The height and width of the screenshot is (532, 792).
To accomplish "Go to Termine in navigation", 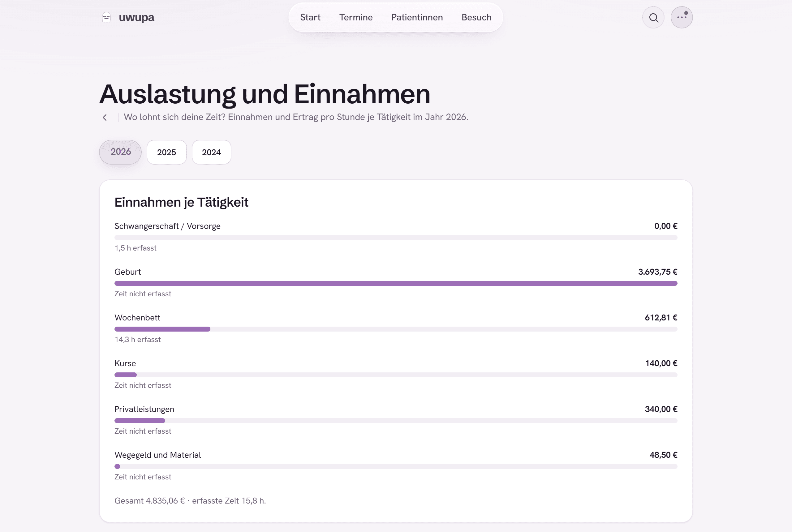I will click(355, 17).
